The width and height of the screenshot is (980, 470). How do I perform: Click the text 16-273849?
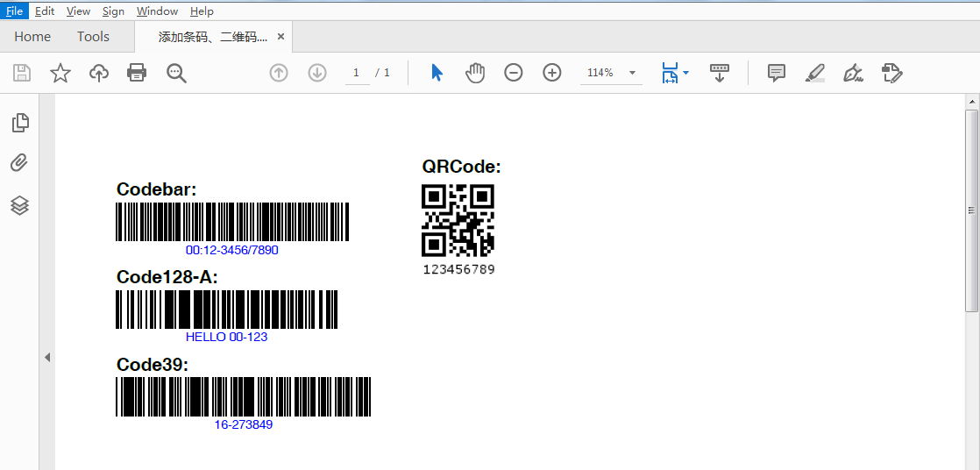(244, 425)
